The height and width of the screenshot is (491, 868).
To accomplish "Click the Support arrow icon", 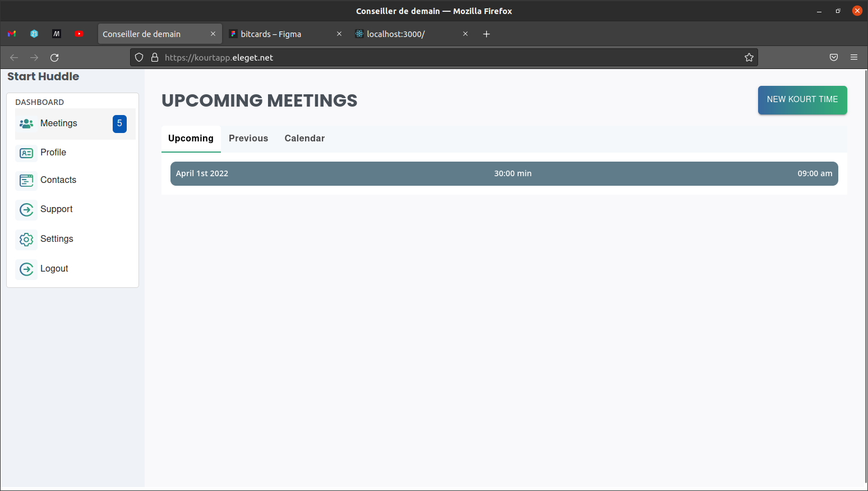I will pos(26,209).
